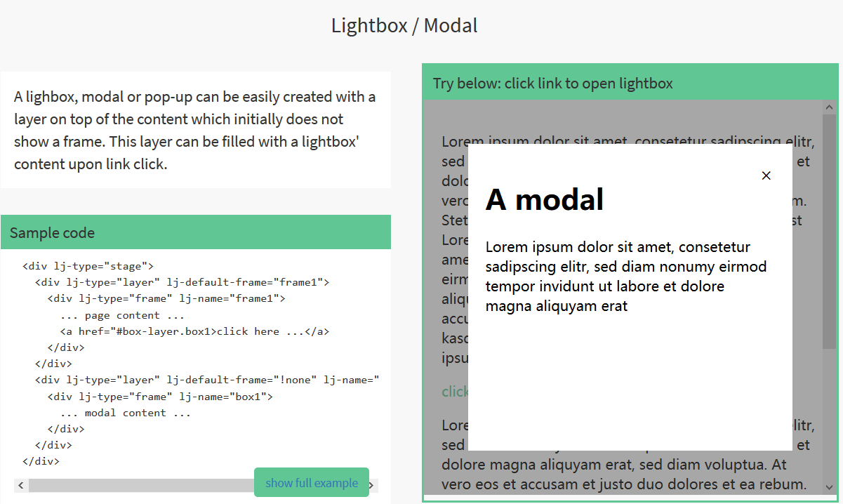Click the first code line with lj-type="stage"
This screenshot has height=504, width=843.
coord(88,266)
